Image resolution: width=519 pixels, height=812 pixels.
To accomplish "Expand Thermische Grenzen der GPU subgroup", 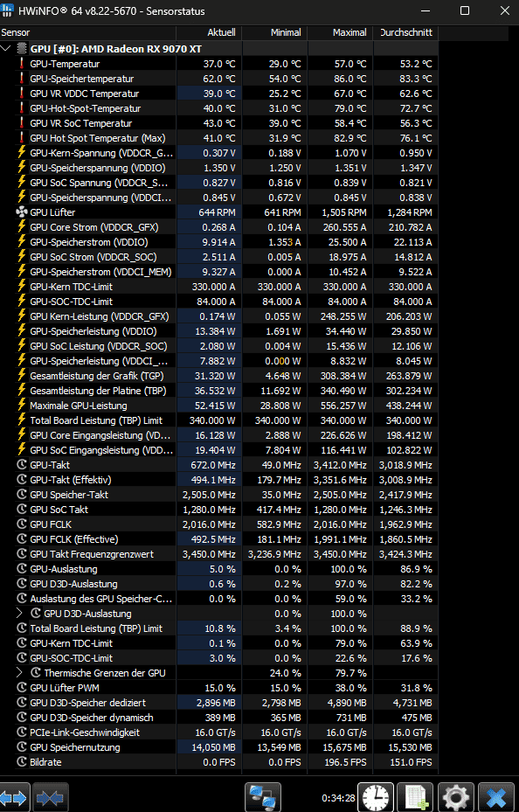I will point(20,673).
